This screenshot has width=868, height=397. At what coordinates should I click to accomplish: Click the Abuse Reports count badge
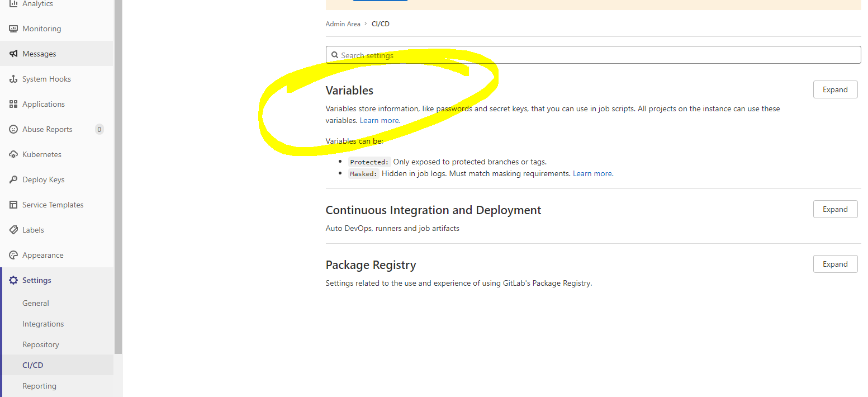pos(99,129)
